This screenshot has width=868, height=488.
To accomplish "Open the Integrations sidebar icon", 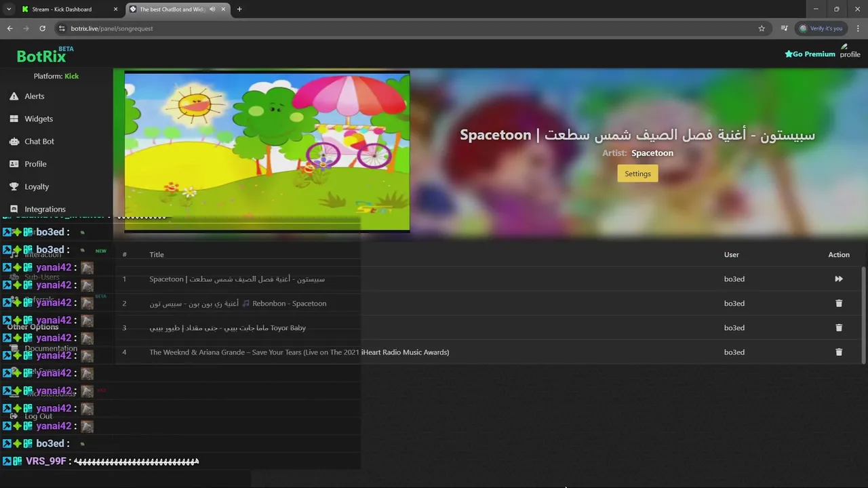I will pos(14,209).
